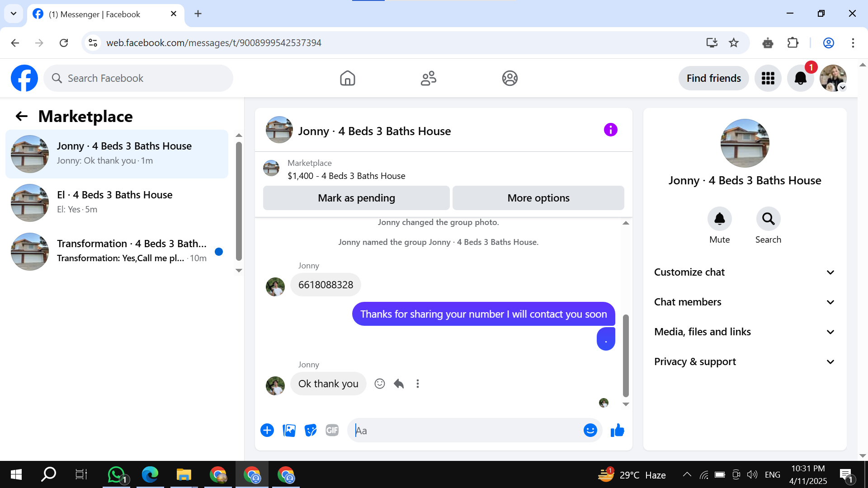Open the Jonny · 4 Beds 3 Baths House chat
The width and height of the screenshot is (868, 488).
point(117,154)
